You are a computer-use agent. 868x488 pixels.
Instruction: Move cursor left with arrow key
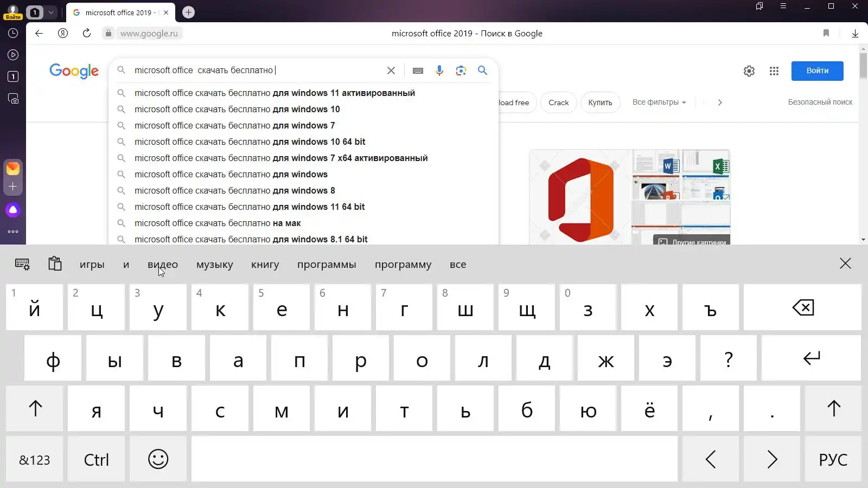(710, 459)
